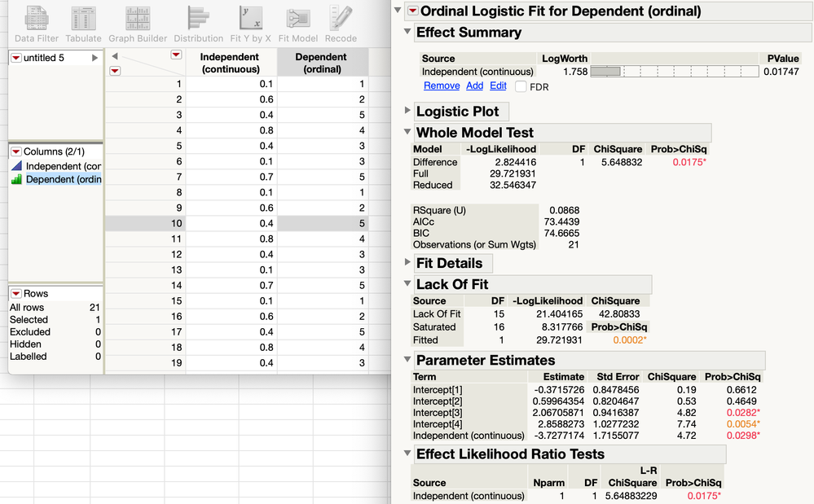Open the Rows red triangle menu
The height and width of the screenshot is (504, 814).
click(16, 293)
